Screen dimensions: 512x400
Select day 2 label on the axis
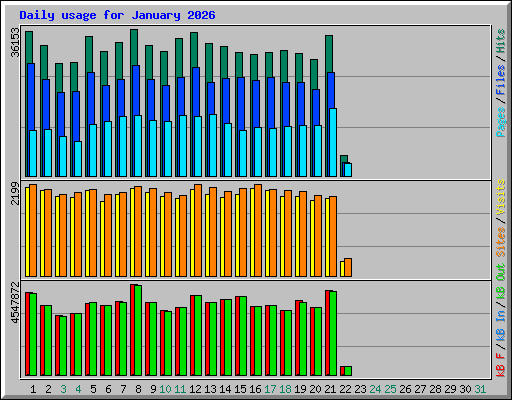(x=48, y=389)
